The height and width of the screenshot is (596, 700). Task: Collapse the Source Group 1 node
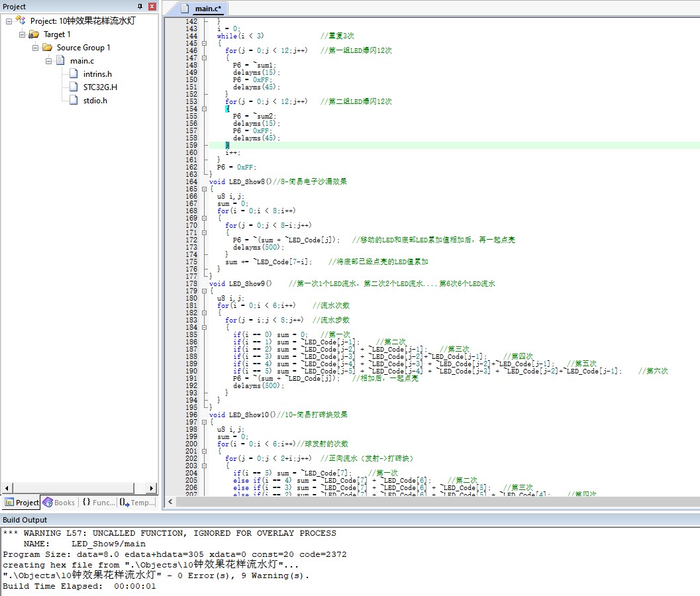tap(35, 48)
